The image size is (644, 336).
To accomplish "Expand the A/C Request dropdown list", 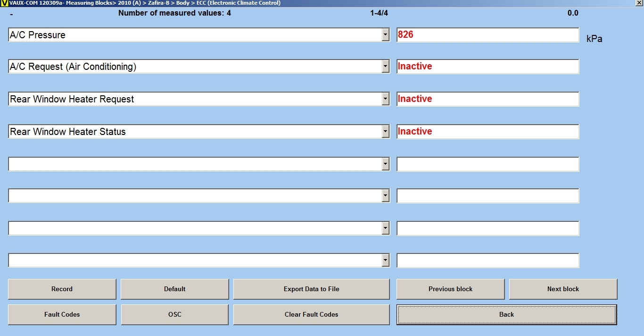I will pos(385,67).
